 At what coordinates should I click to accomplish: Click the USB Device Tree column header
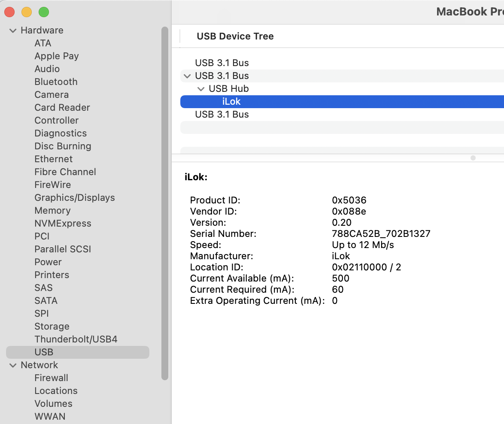click(x=235, y=36)
